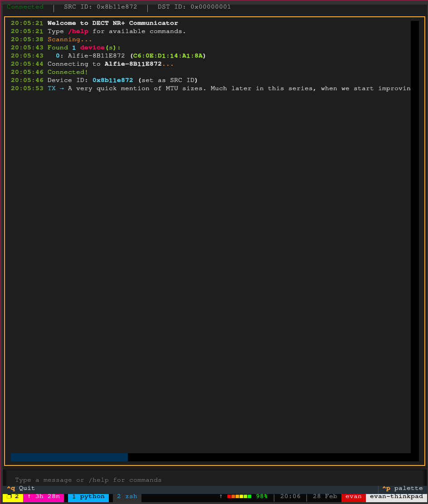
Task: Click the horizontal scrollbar thumb in log
Action: pos(69,457)
